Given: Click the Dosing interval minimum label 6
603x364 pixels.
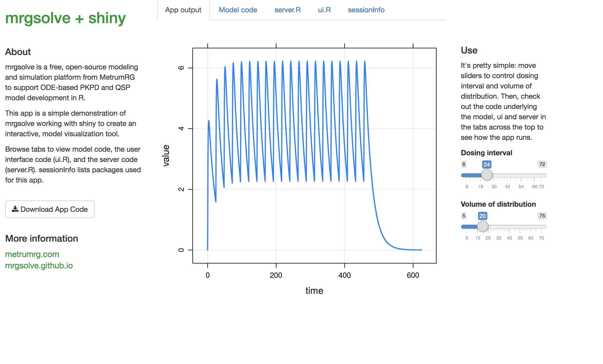Looking at the screenshot, I should pyautogui.click(x=464, y=164).
